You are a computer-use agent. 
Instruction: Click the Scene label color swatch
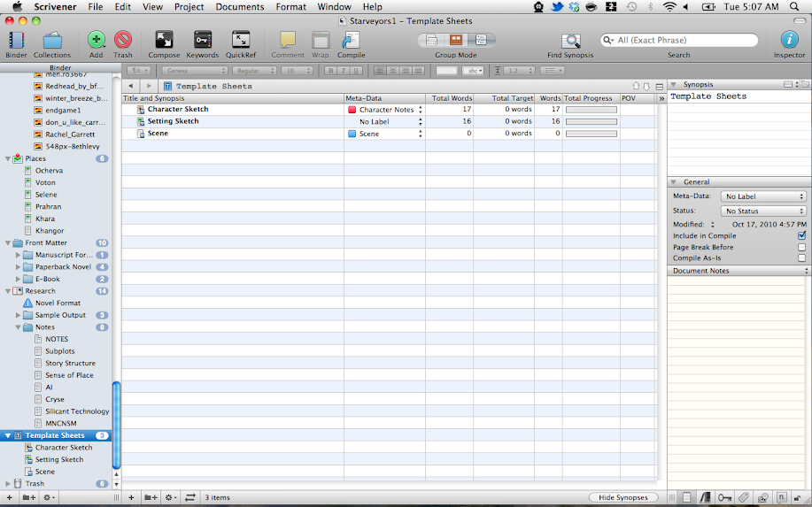pyautogui.click(x=352, y=134)
